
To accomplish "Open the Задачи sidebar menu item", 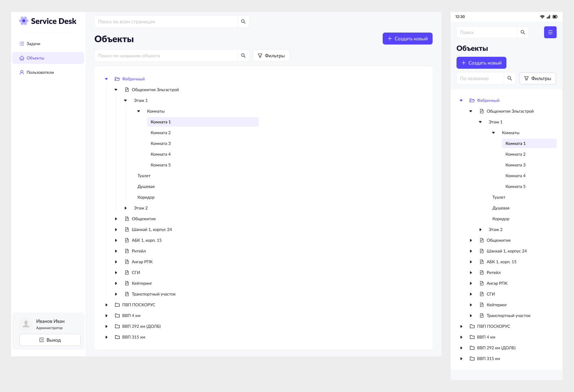I will (33, 44).
